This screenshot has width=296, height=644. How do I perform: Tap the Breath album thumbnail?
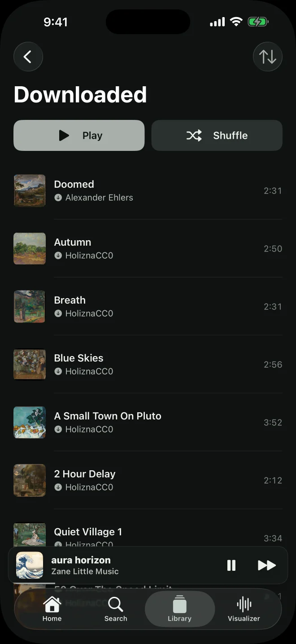(x=30, y=306)
